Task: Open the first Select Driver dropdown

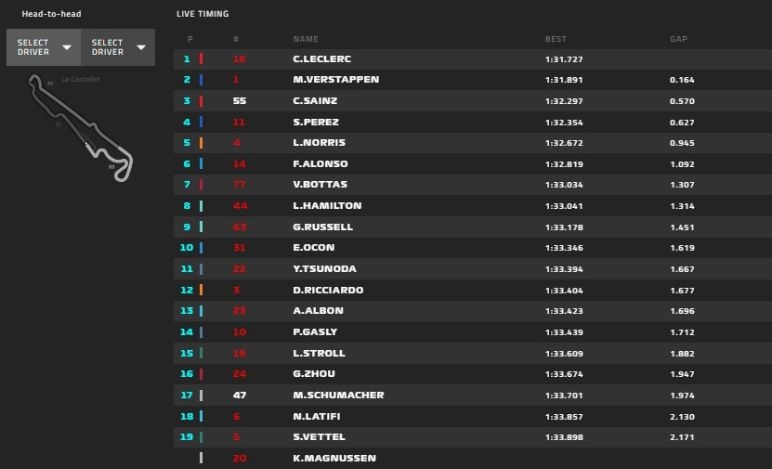Action: pos(43,47)
